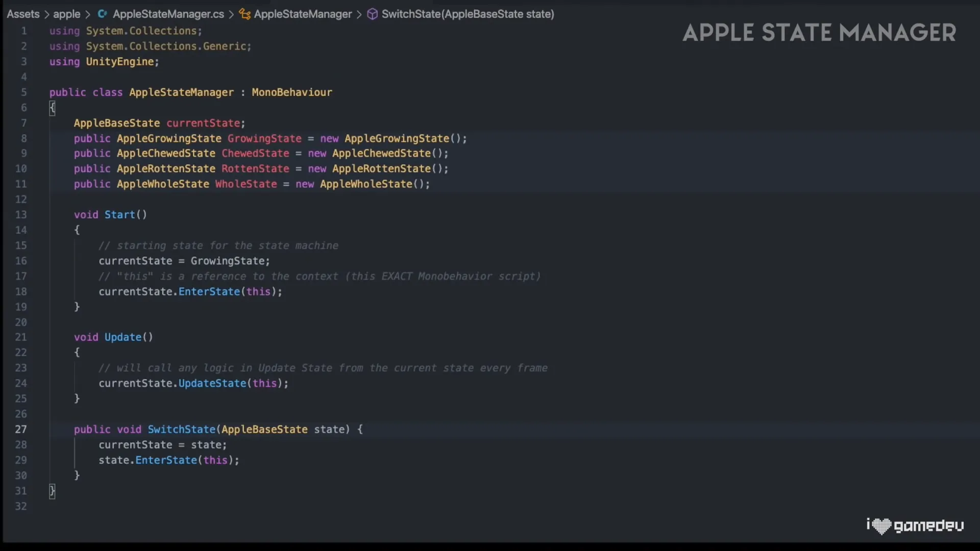Expand the chevron after apple breadcrumb
The image size is (980, 551).
click(x=88, y=14)
